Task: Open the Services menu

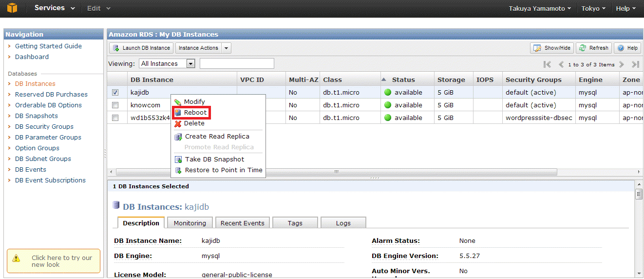Action: coord(55,8)
